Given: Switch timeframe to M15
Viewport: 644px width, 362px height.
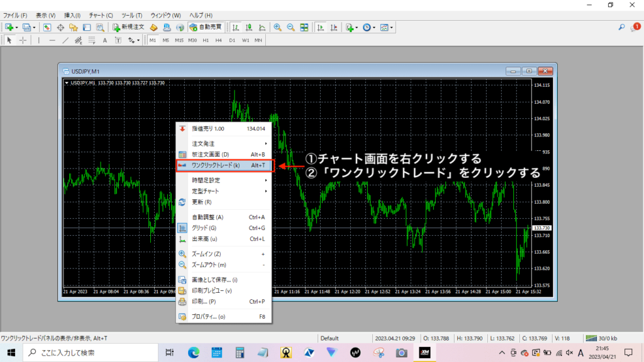Looking at the screenshot, I should pos(179,40).
